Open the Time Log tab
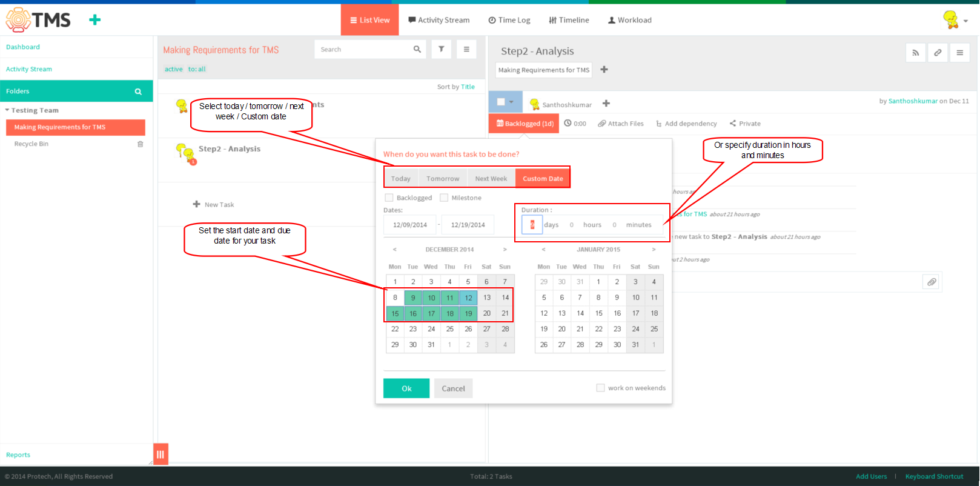Screen dimensions: 980x486 (509, 20)
